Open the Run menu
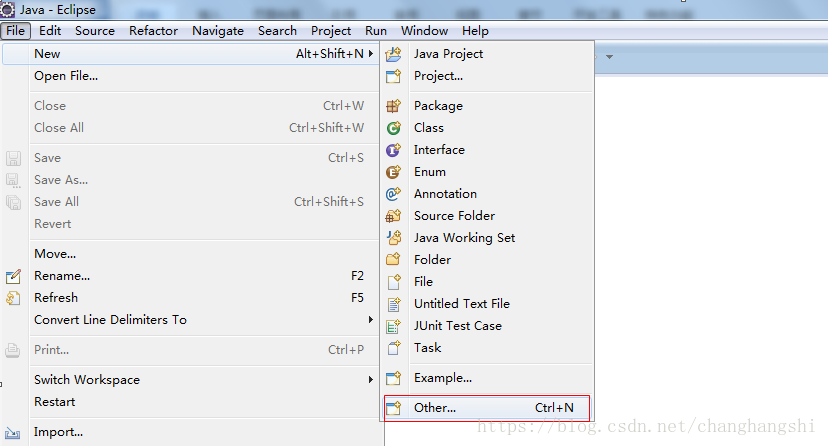Viewport: 828px width, 446px height. [376, 31]
